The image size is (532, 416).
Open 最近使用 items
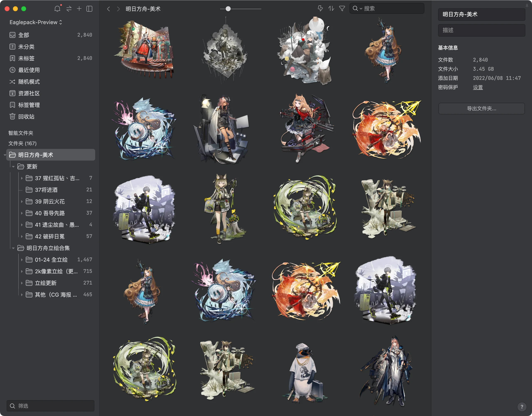[51, 70]
